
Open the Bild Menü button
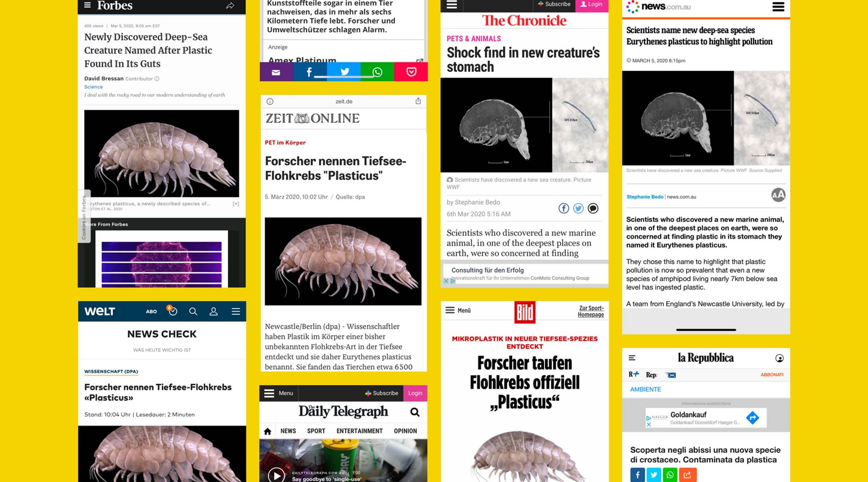click(x=458, y=310)
